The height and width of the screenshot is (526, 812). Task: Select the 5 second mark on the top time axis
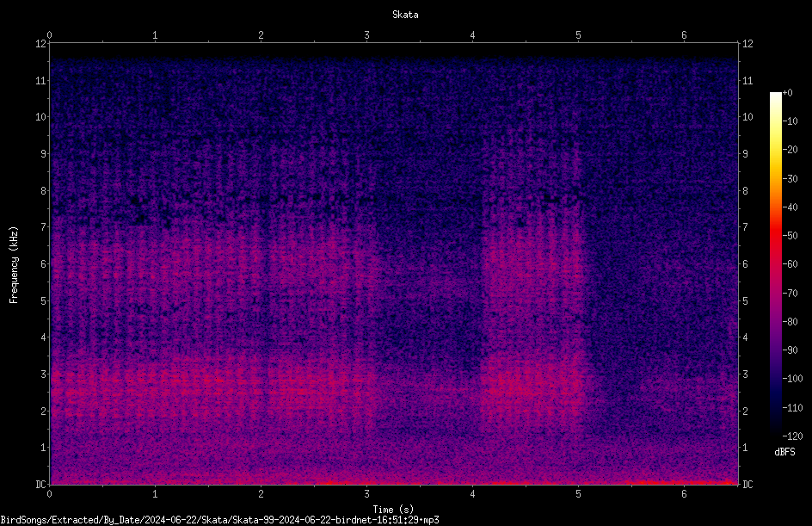(x=578, y=35)
